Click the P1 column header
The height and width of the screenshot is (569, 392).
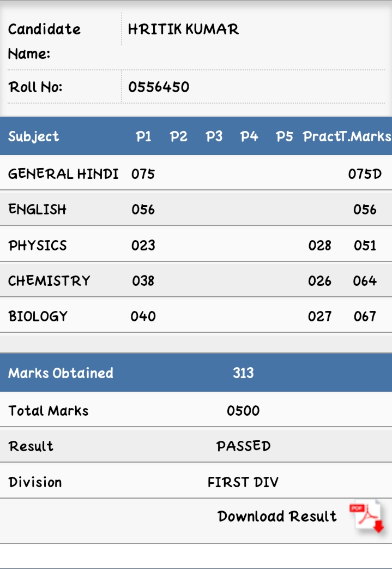click(x=143, y=136)
